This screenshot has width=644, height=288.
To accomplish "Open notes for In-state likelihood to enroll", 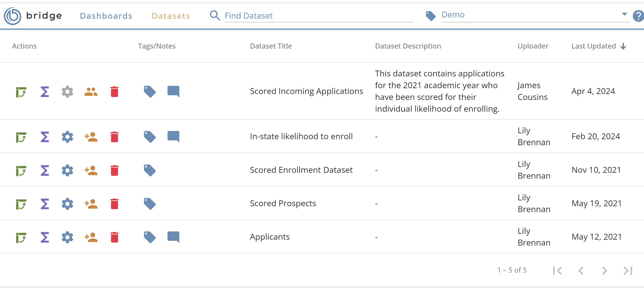I will [x=173, y=137].
